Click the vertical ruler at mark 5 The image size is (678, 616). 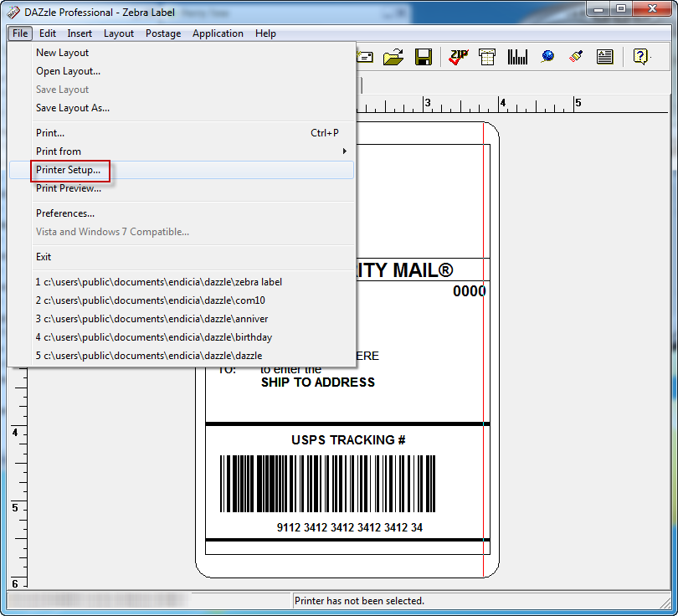[x=15, y=508]
